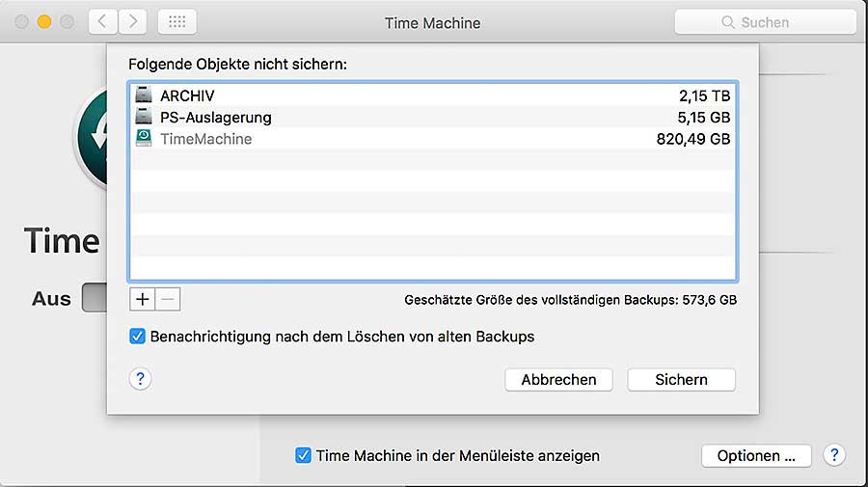
Task: Go back with the left arrow button
Action: pos(103,21)
